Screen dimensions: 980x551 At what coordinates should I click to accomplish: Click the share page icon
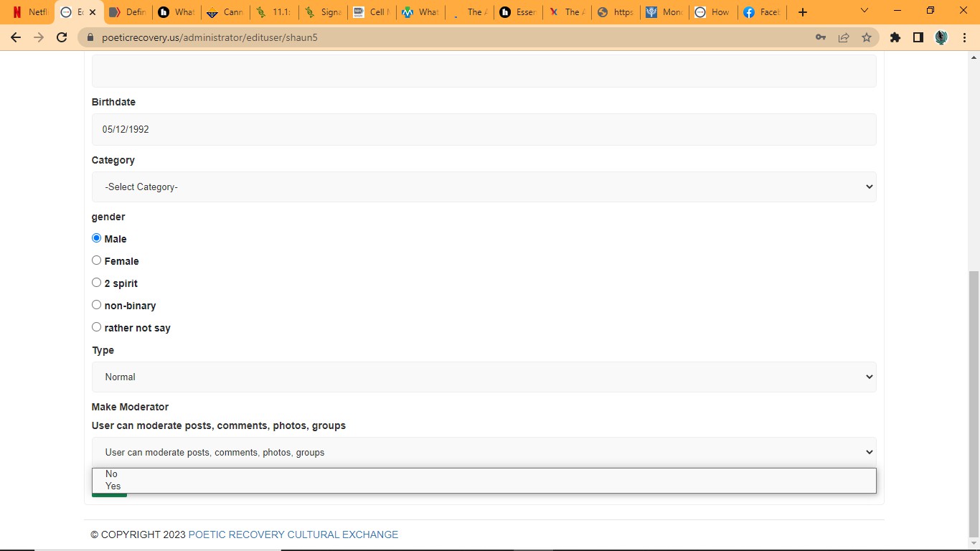tap(844, 37)
